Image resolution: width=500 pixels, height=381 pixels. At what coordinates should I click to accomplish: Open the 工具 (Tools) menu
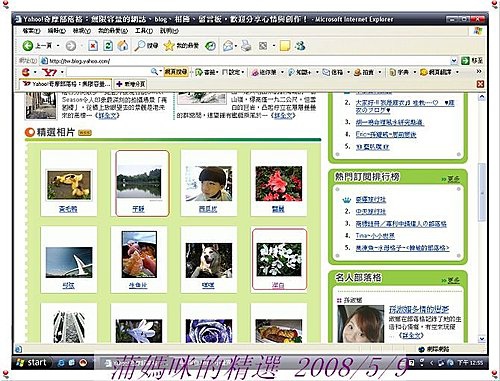[x=144, y=31]
